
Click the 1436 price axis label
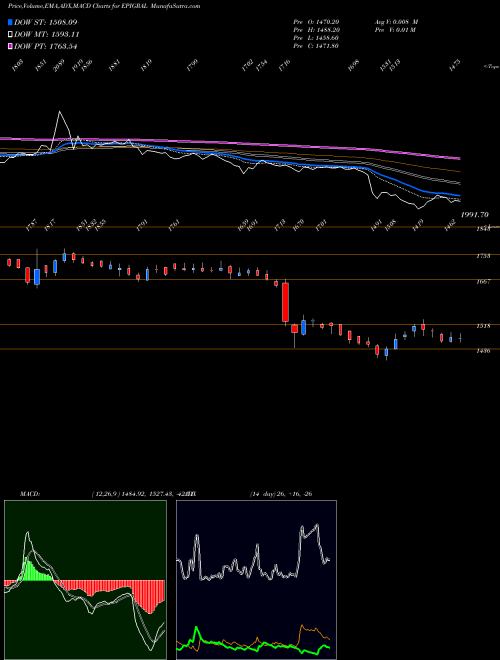(483, 351)
